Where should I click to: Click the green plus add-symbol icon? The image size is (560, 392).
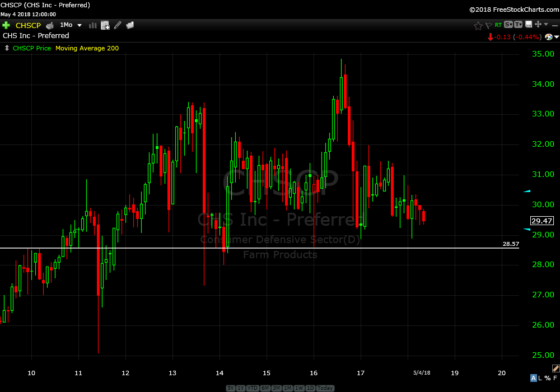point(6,25)
